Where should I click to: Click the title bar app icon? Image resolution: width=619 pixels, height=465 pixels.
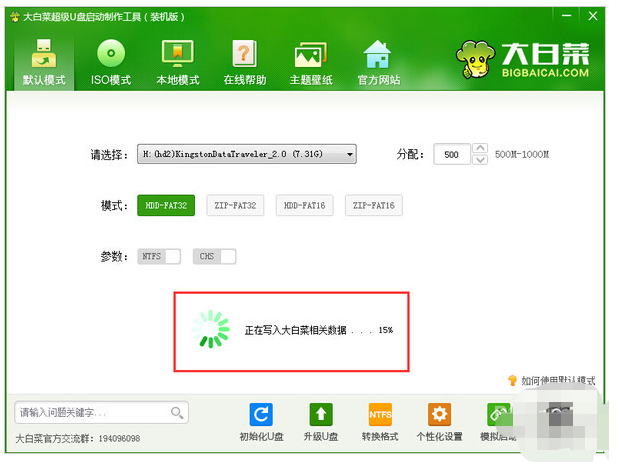tap(15, 17)
